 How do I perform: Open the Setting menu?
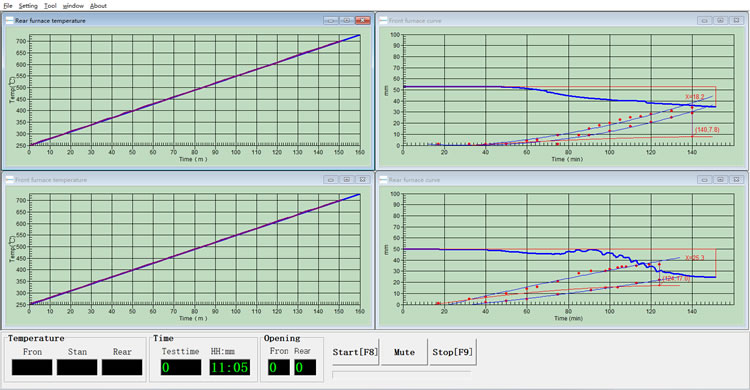(28, 6)
